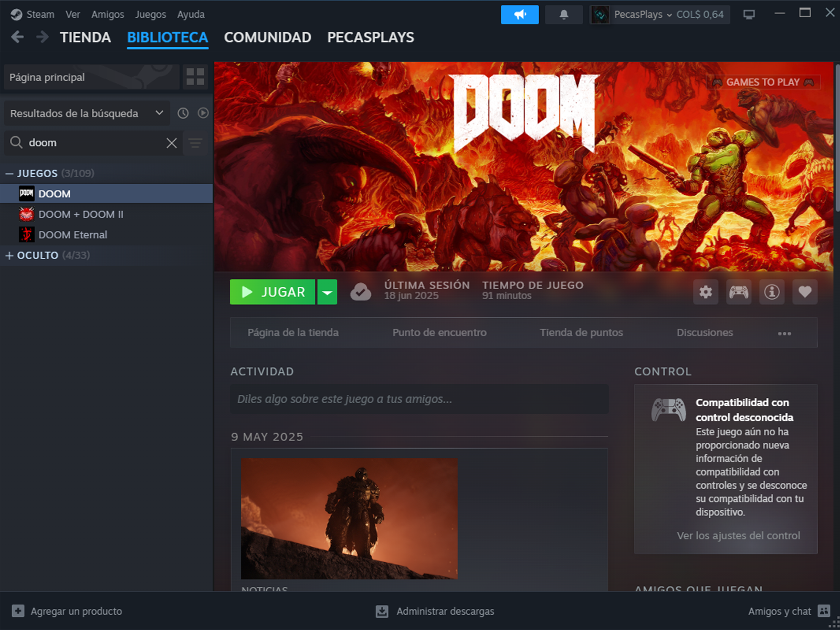The height and width of the screenshot is (630, 840).
Task: Check Steam Cloud sync status icon
Action: coord(361,292)
